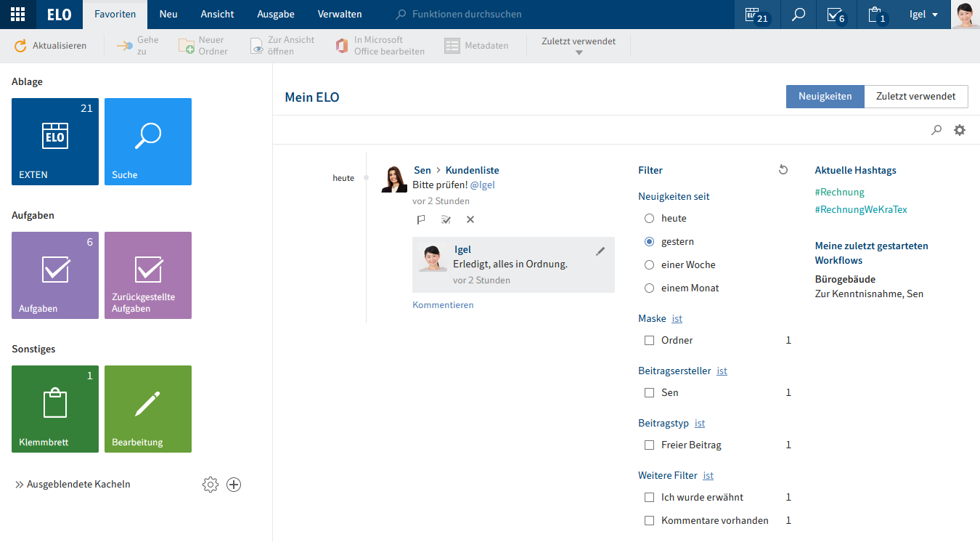Edit Igel's comment with pencil icon
The image size is (980, 542).
pyautogui.click(x=600, y=251)
